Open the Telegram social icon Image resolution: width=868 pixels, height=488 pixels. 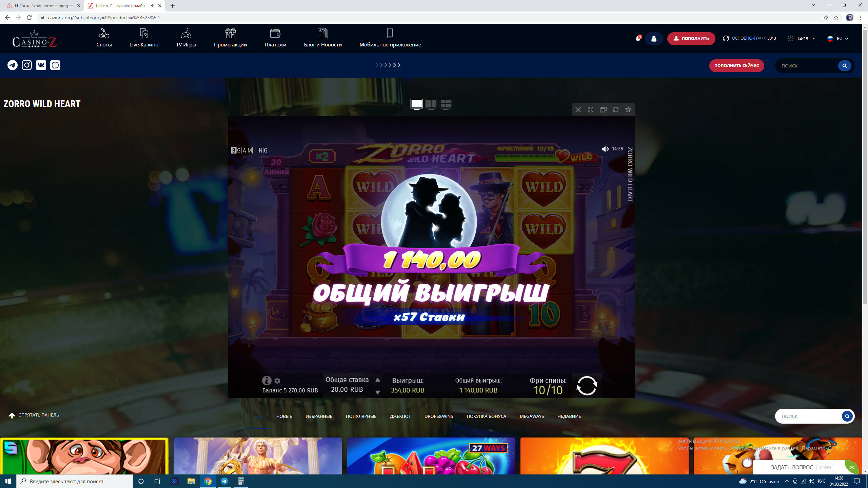pos(13,65)
